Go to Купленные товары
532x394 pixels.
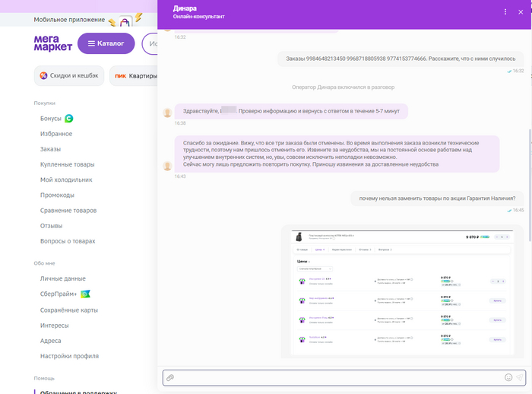click(67, 164)
